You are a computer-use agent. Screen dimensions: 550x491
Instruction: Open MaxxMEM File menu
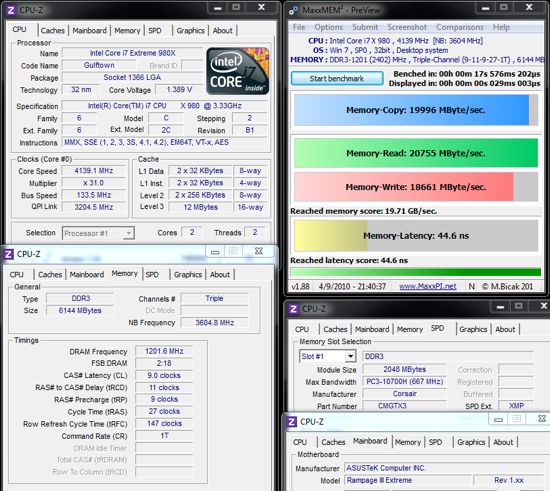[299, 27]
